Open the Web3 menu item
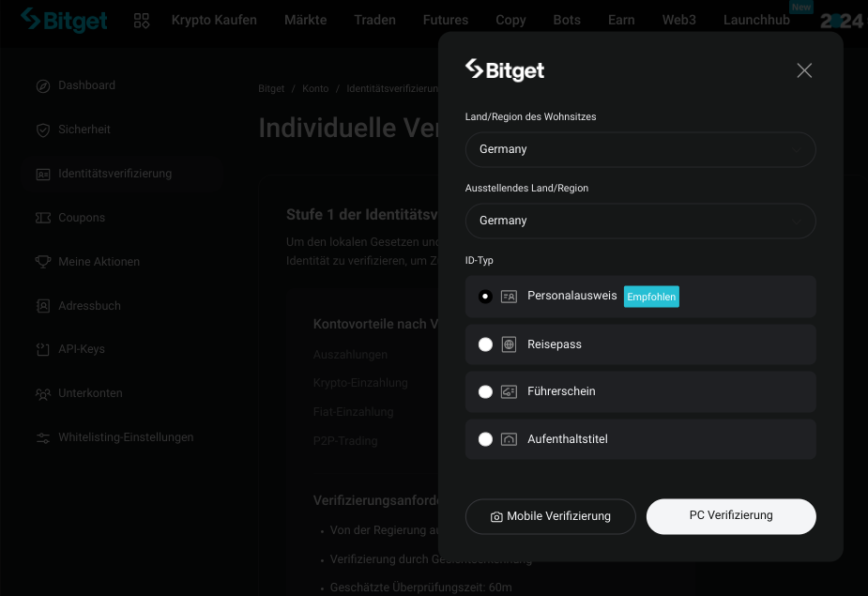 point(679,20)
